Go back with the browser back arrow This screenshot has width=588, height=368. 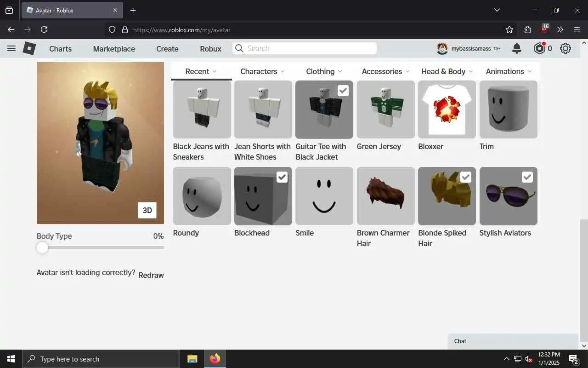tap(11, 29)
